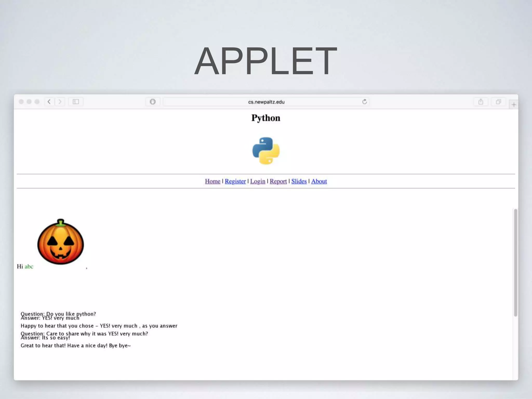The height and width of the screenshot is (399, 532).
Task: Click 'Question: Care to share why' line
Action: click(x=84, y=334)
